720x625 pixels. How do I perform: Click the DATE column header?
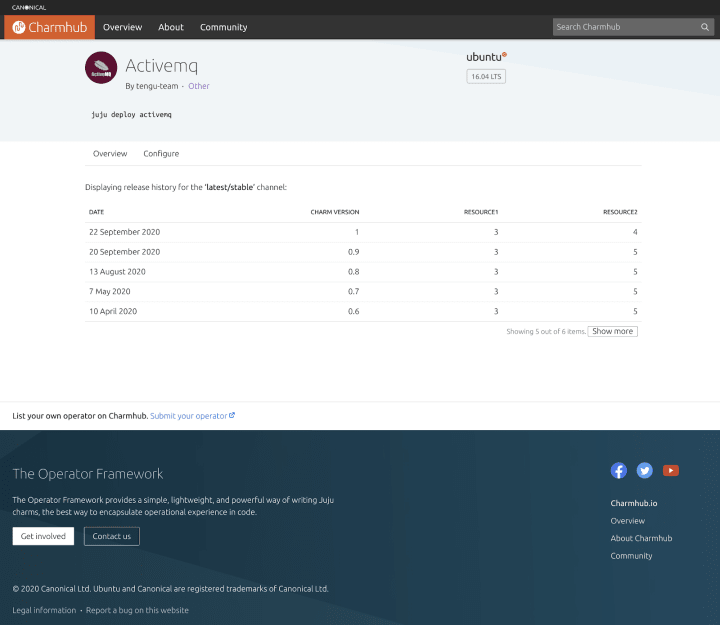tap(96, 212)
